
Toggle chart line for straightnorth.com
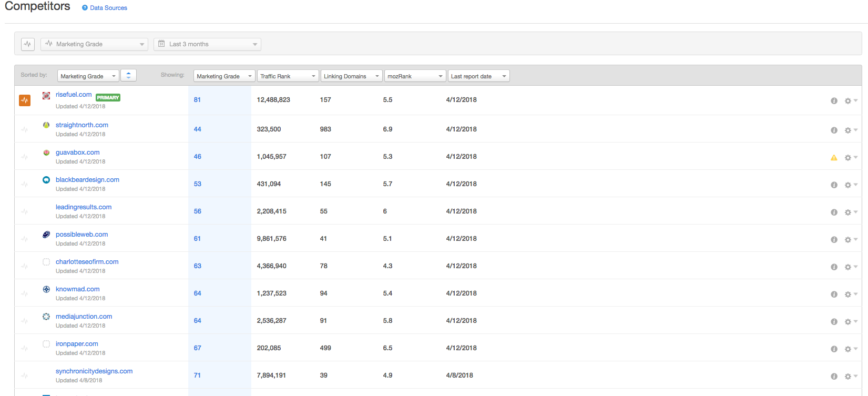point(25,130)
